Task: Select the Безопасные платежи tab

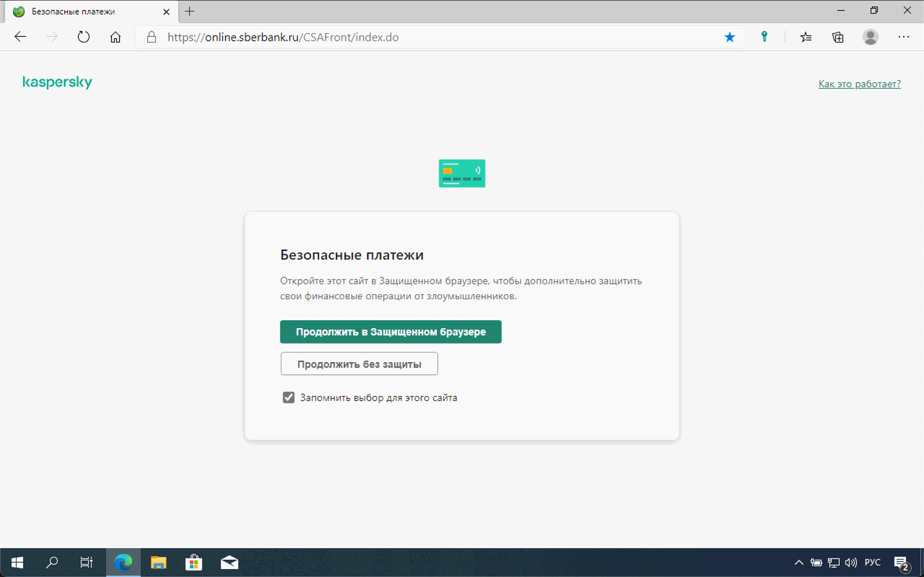Action: coord(91,12)
